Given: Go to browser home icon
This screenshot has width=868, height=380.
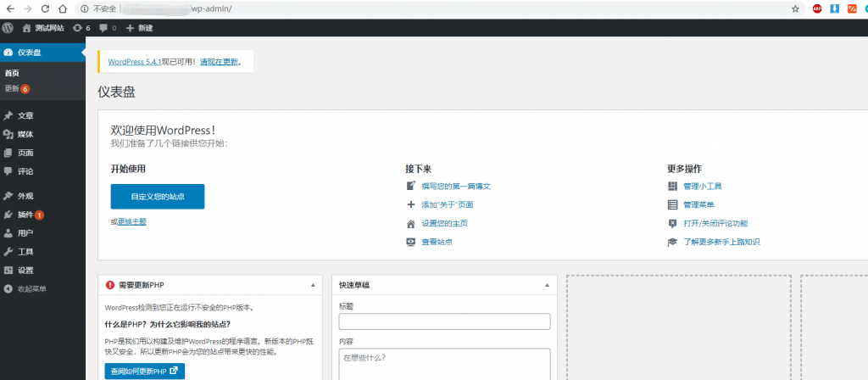Looking at the screenshot, I should pos(63,8).
